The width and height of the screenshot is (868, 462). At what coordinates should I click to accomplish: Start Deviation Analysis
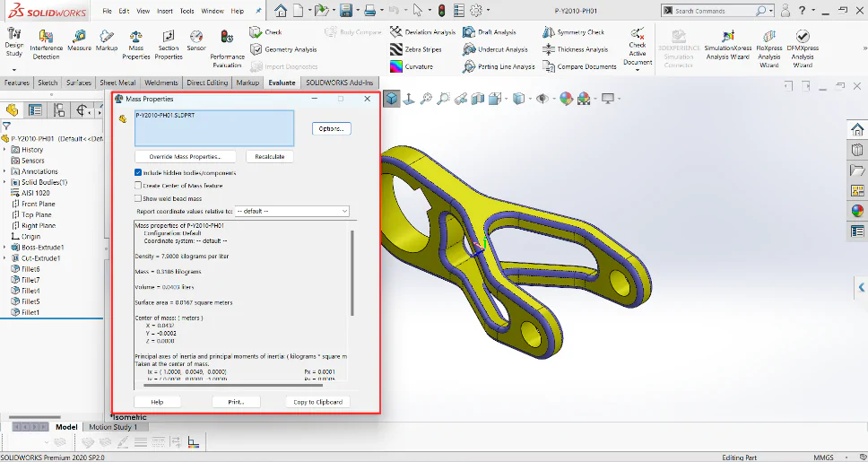click(423, 32)
